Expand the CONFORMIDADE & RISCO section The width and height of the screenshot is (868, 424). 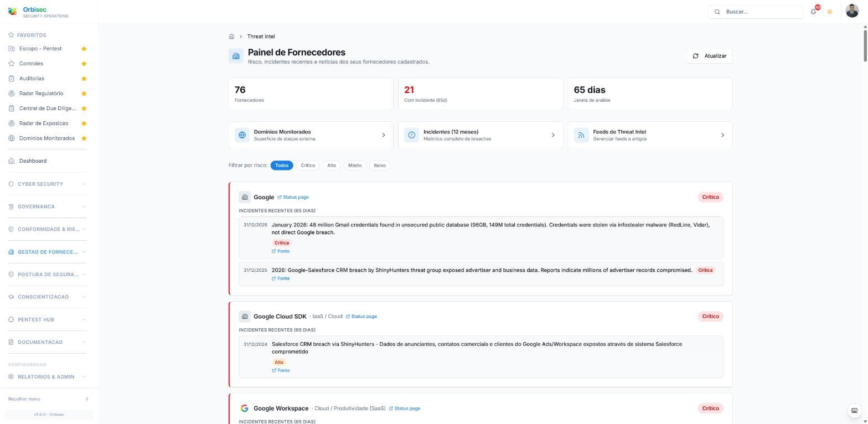[x=47, y=229]
